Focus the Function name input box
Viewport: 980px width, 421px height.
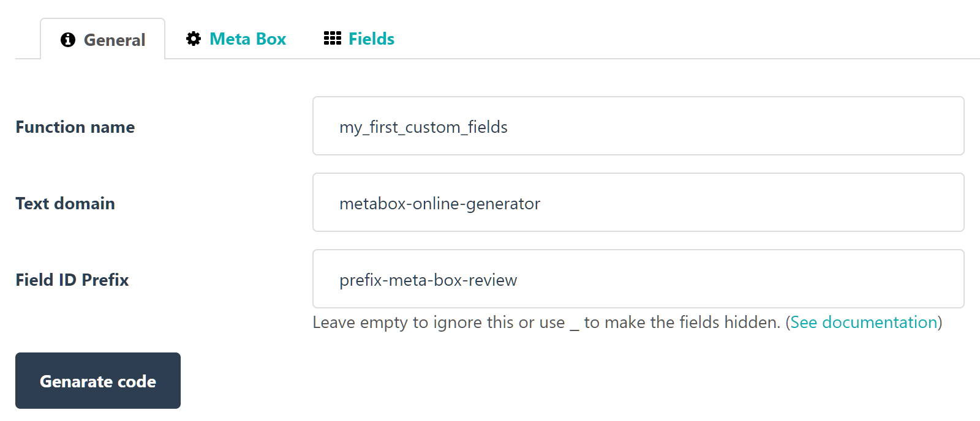tap(638, 126)
